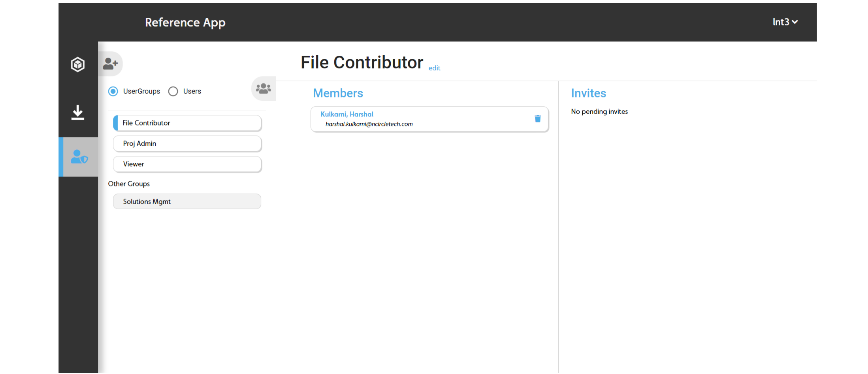Open the cube icon in the sidebar
The width and height of the screenshot is (868, 374).
click(x=78, y=64)
